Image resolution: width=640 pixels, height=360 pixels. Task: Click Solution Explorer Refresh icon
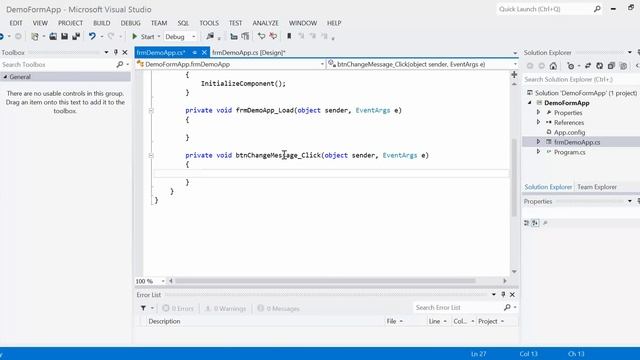(599, 66)
